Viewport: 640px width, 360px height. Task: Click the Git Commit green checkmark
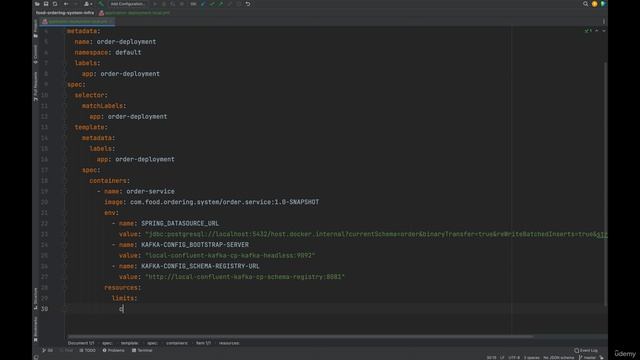(212, 4)
